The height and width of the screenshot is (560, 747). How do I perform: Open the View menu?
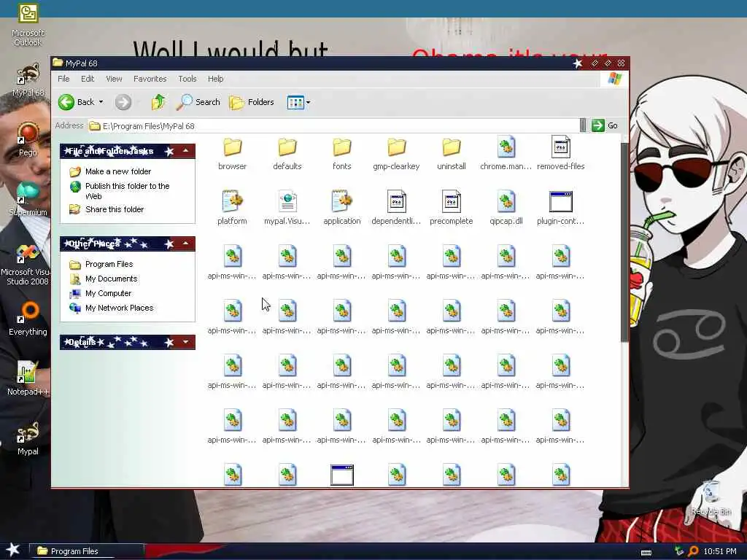(x=114, y=79)
